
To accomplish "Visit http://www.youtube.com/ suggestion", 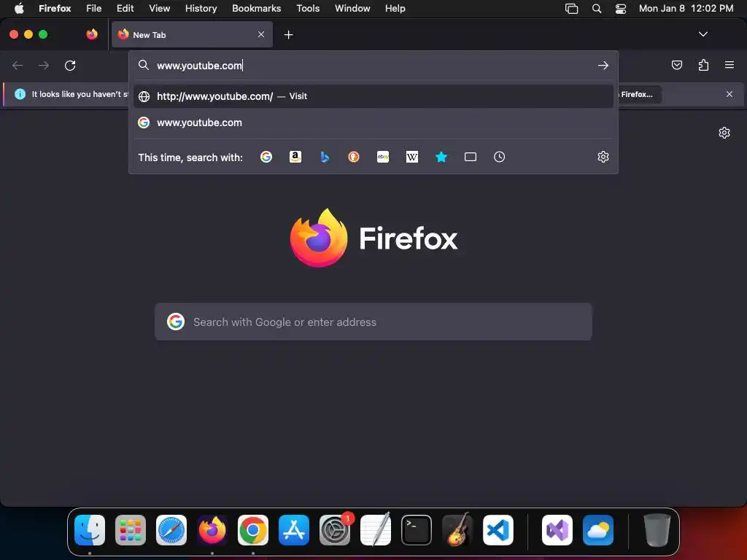I will [373, 96].
